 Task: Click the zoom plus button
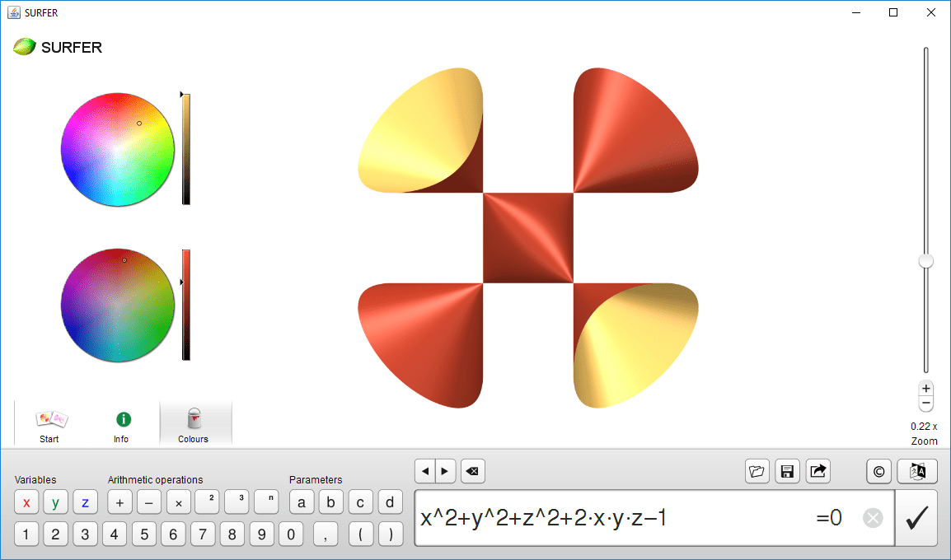click(926, 389)
